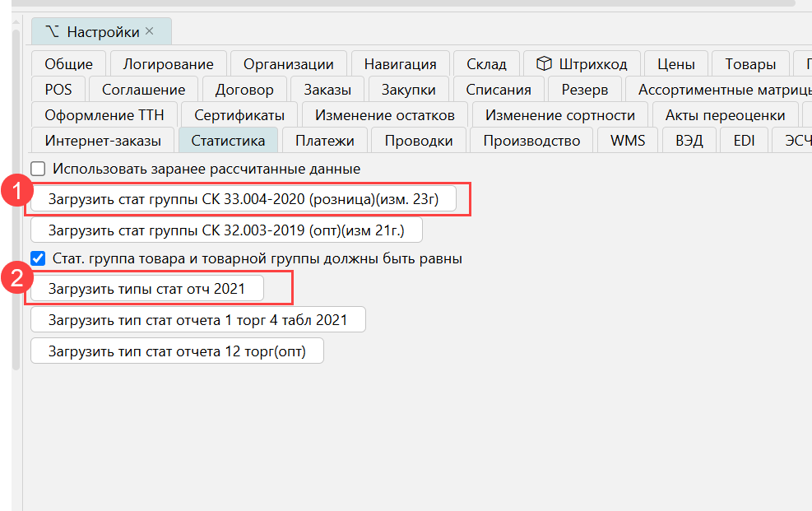Viewport: 812px width, 511px height.
Task: Close the Настройки tab
Action: click(x=149, y=31)
